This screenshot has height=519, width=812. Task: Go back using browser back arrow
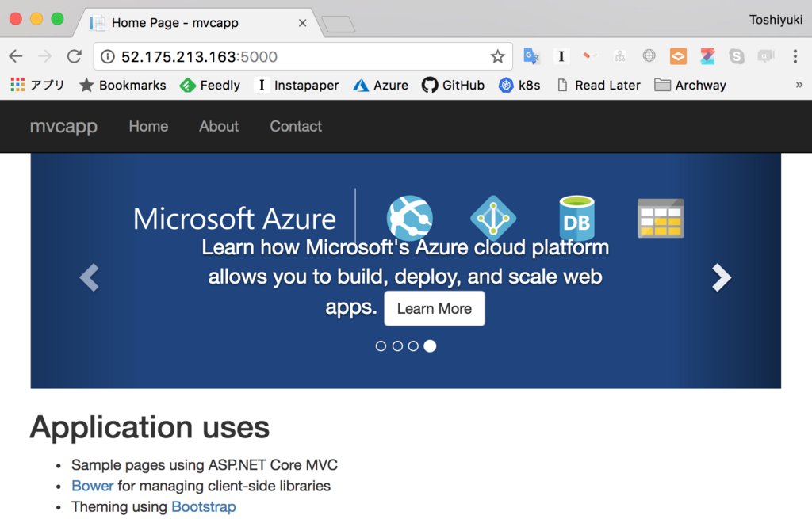[16, 56]
